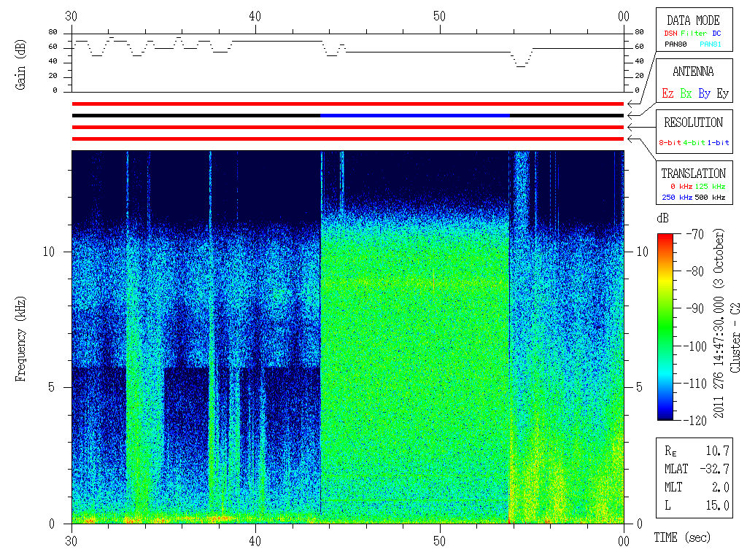Image resolution: width=747 pixels, height=560 pixels.
Task: Click the green 4-bit resolution label
Action: (694, 142)
